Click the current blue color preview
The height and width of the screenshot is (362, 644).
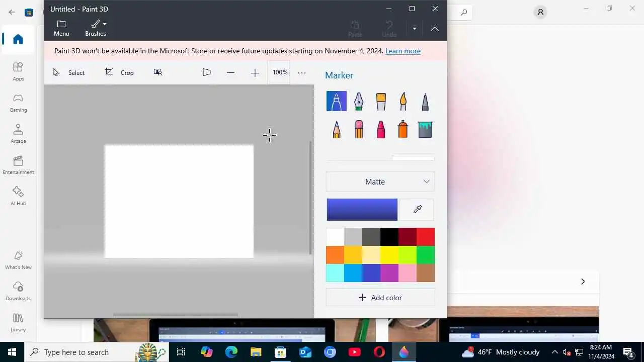(362, 210)
